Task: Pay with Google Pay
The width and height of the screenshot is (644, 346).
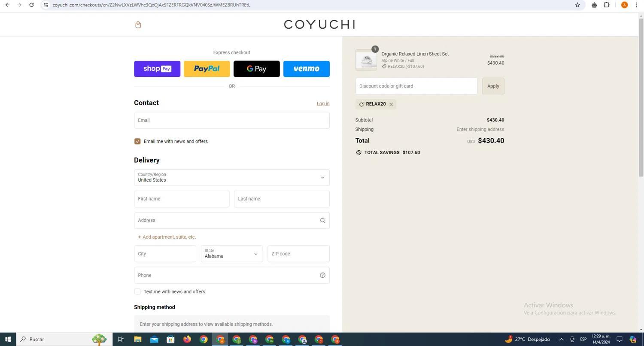Action: 257,69
